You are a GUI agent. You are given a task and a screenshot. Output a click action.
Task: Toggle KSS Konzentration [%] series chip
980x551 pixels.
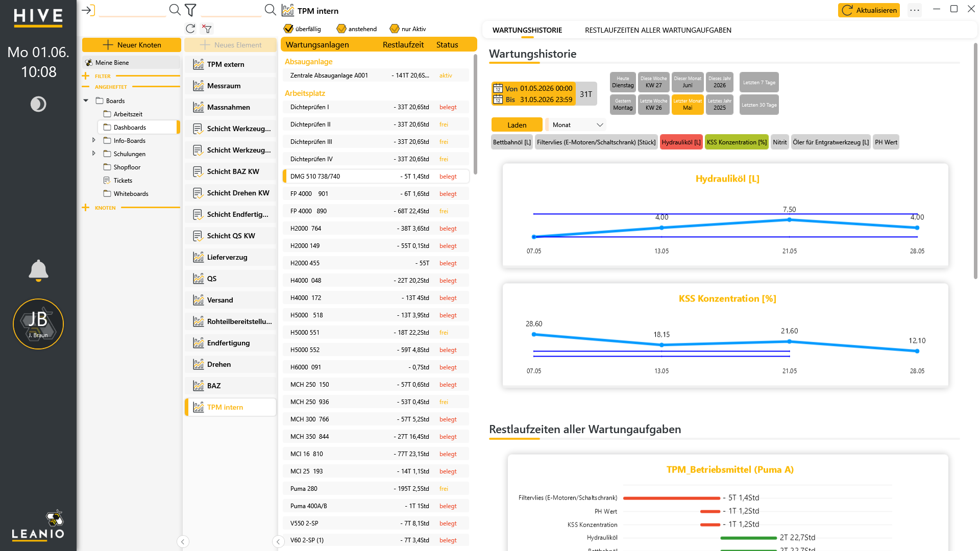click(x=737, y=142)
